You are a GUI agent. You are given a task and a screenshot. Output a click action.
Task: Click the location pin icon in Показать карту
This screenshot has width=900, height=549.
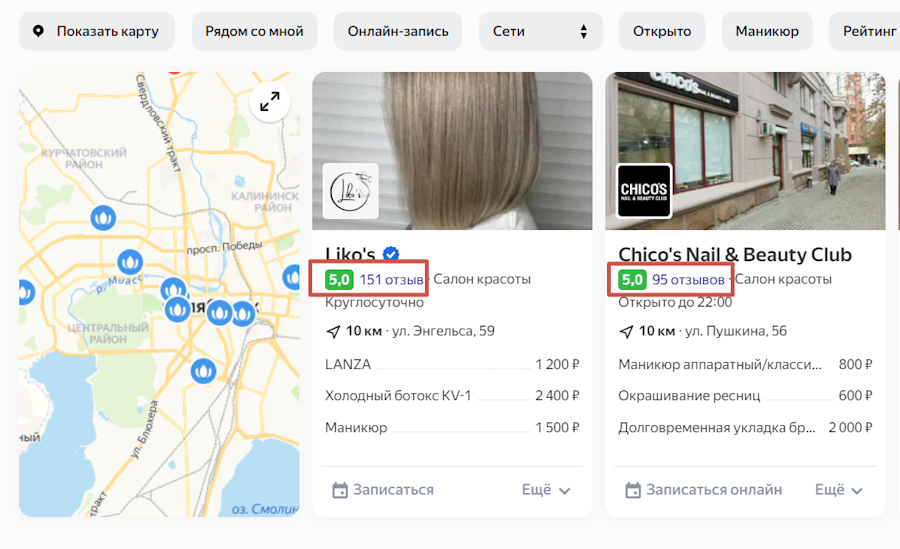38,31
